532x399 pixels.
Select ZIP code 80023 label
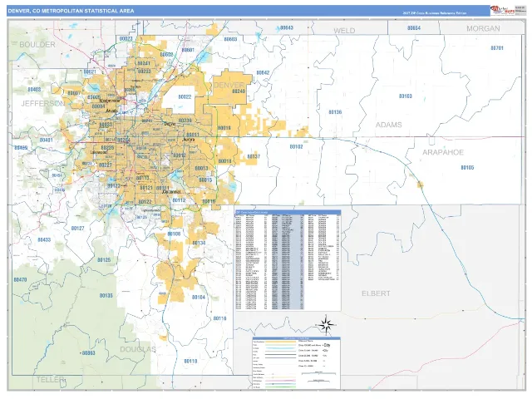[x=126, y=39]
